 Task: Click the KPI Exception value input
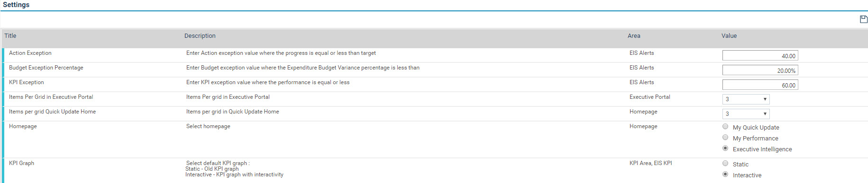(760, 85)
